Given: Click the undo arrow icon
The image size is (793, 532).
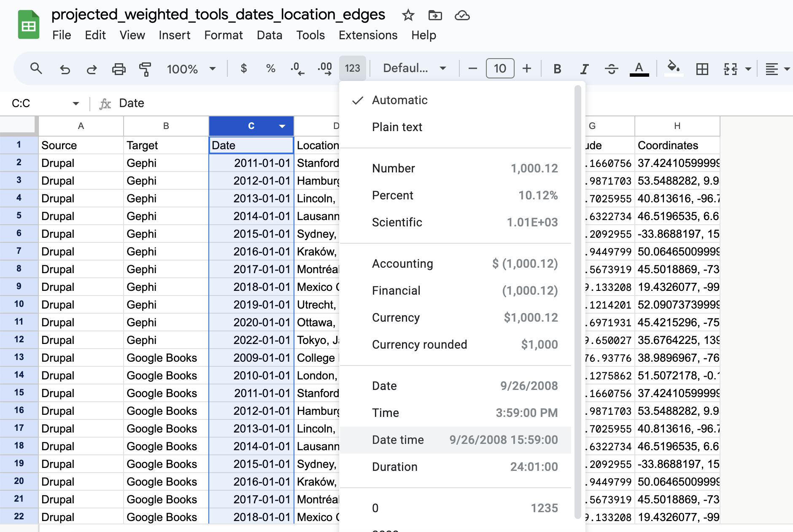Looking at the screenshot, I should tap(65, 68).
